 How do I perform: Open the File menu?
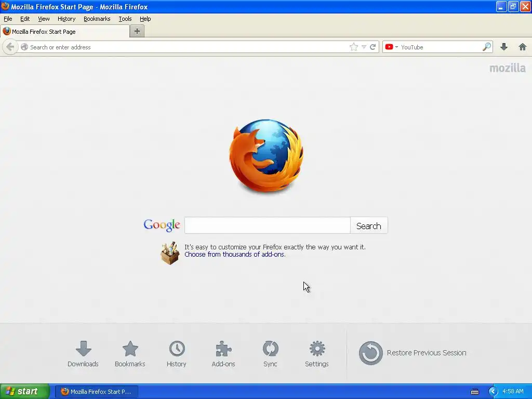pos(8,19)
